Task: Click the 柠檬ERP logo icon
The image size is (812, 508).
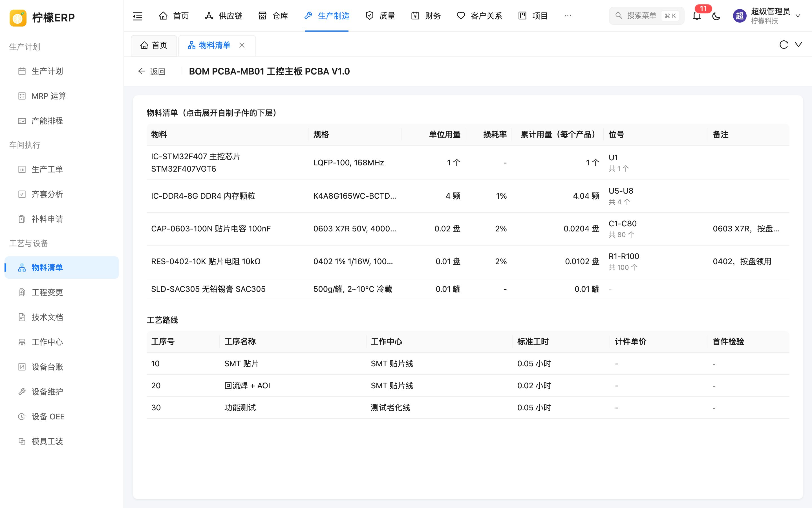Action: coord(18,17)
